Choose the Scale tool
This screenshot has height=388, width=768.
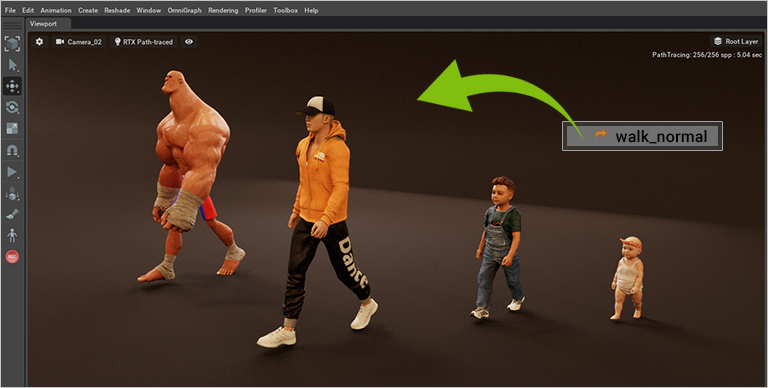point(12,129)
